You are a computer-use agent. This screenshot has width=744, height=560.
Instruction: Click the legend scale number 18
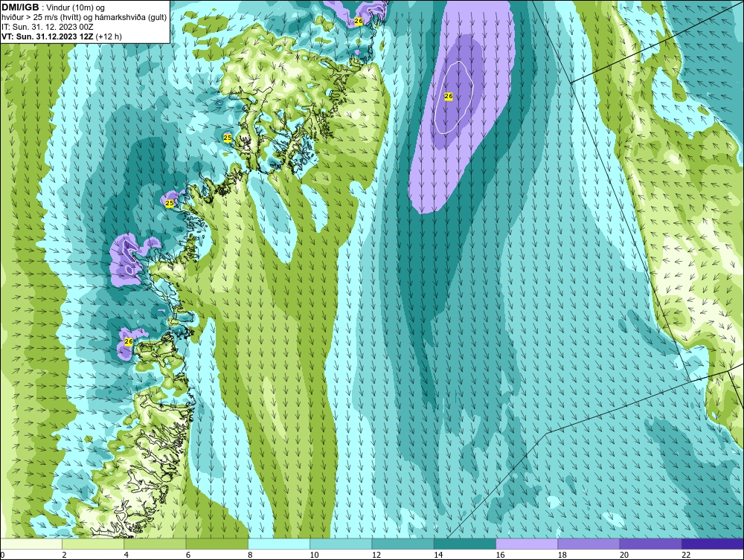click(562, 556)
